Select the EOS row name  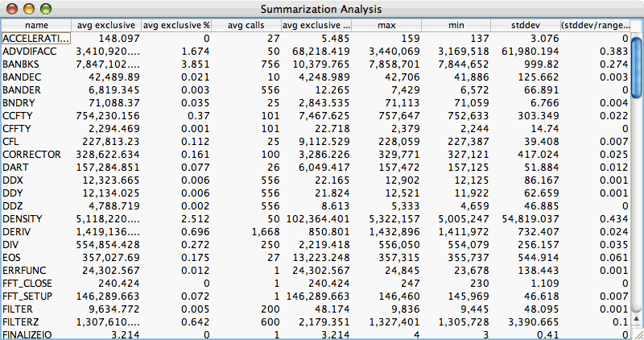11,257
